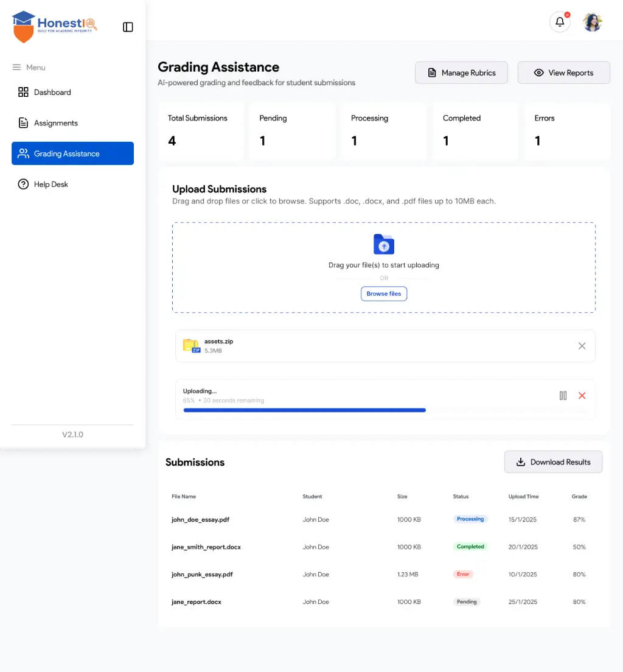Image resolution: width=623 pixels, height=672 pixels.
Task: Click the notification bell icon
Action: point(560,23)
